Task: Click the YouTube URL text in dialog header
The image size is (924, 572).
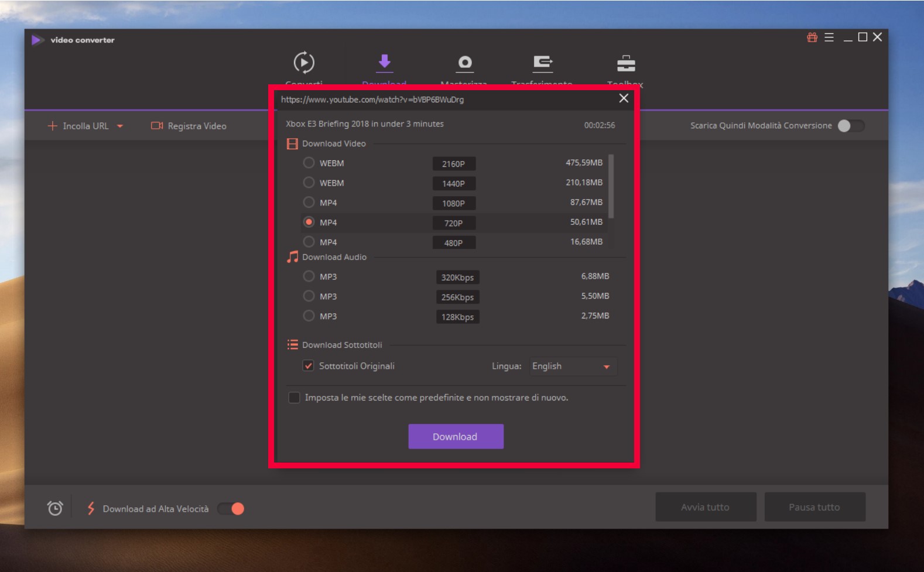Action: tap(372, 100)
